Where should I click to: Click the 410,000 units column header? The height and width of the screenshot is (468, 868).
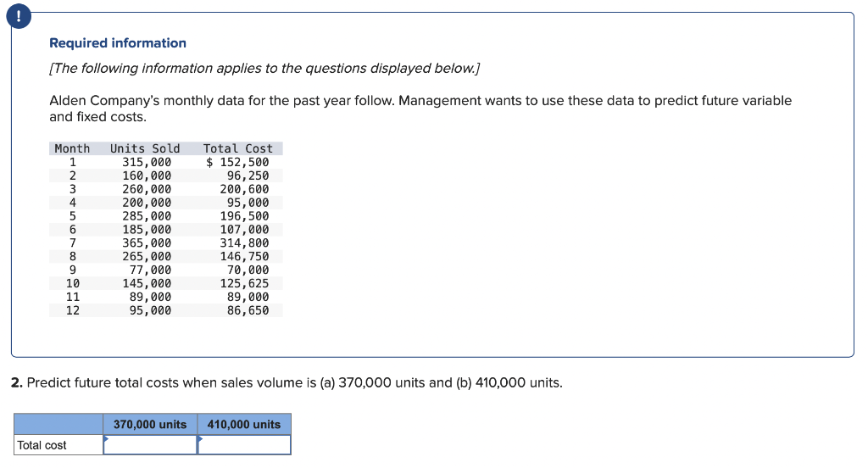pyautogui.click(x=244, y=424)
